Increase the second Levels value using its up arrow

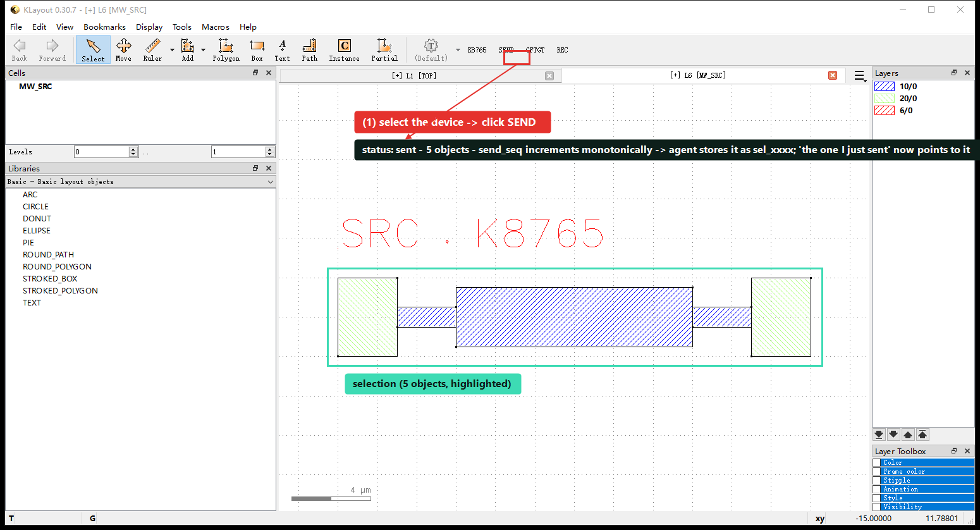click(270, 149)
